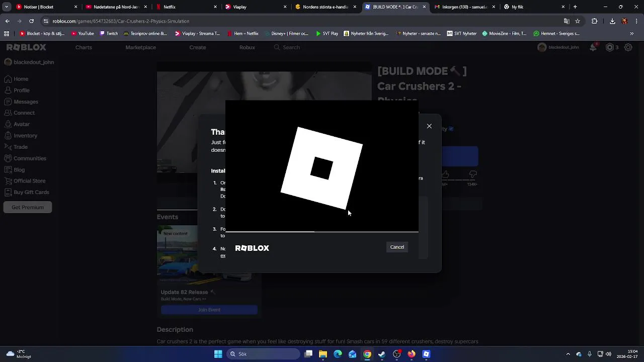Reload the Roblox page

[x=31, y=21]
